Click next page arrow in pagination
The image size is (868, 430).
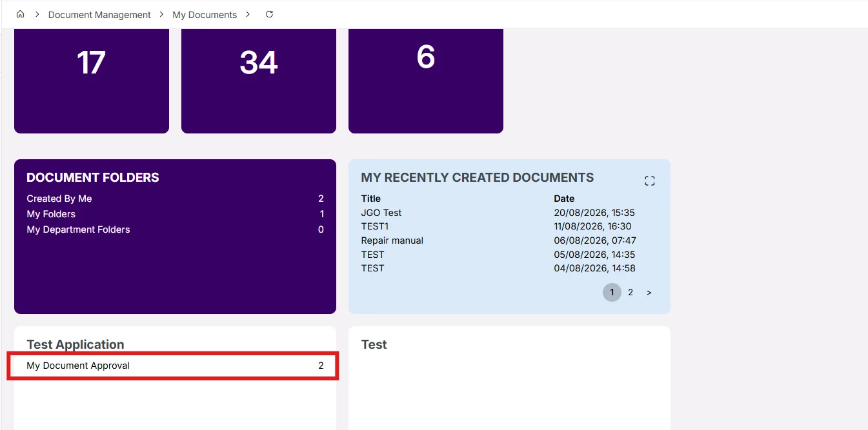[x=649, y=293]
